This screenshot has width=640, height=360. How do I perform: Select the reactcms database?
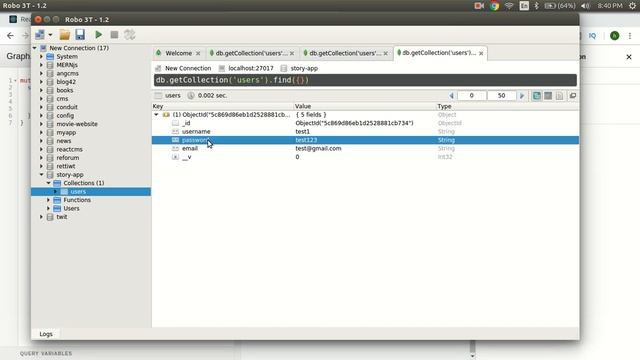(69, 149)
